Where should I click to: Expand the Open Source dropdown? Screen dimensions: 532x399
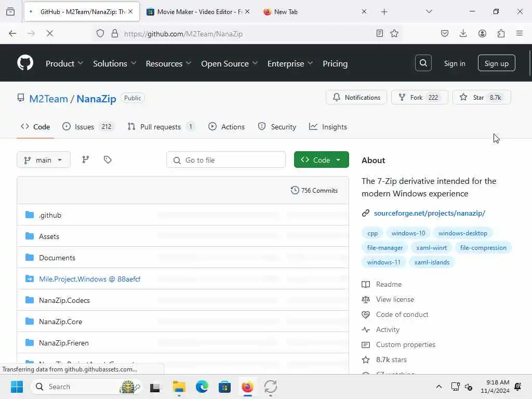coord(230,63)
